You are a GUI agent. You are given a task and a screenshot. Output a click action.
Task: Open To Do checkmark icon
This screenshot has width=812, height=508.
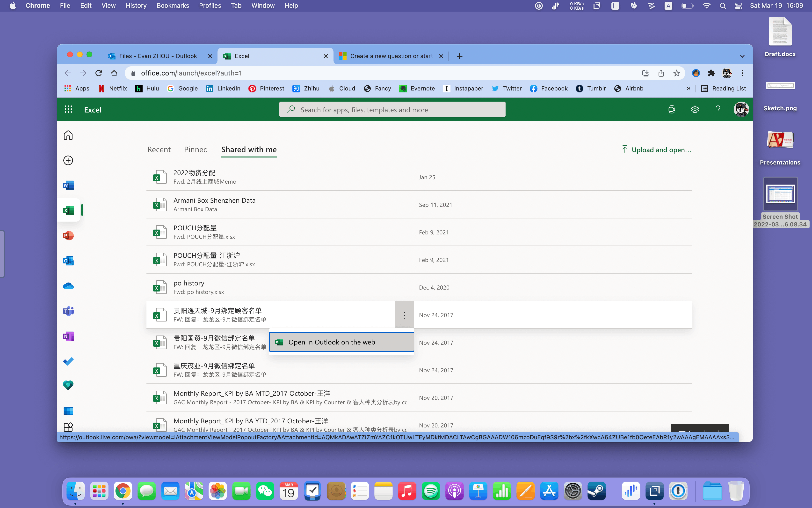click(x=68, y=361)
